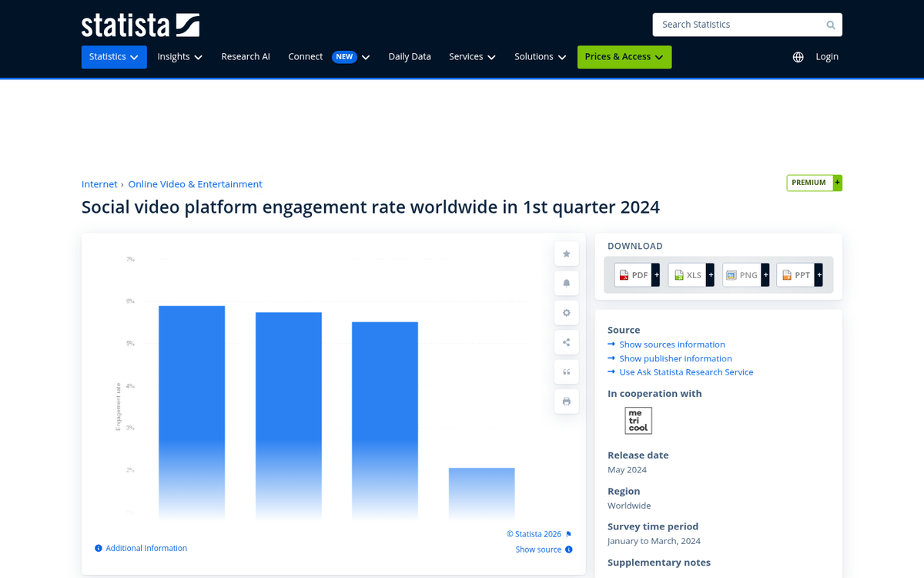Open the Research AI menu item

(x=246, y=57)
